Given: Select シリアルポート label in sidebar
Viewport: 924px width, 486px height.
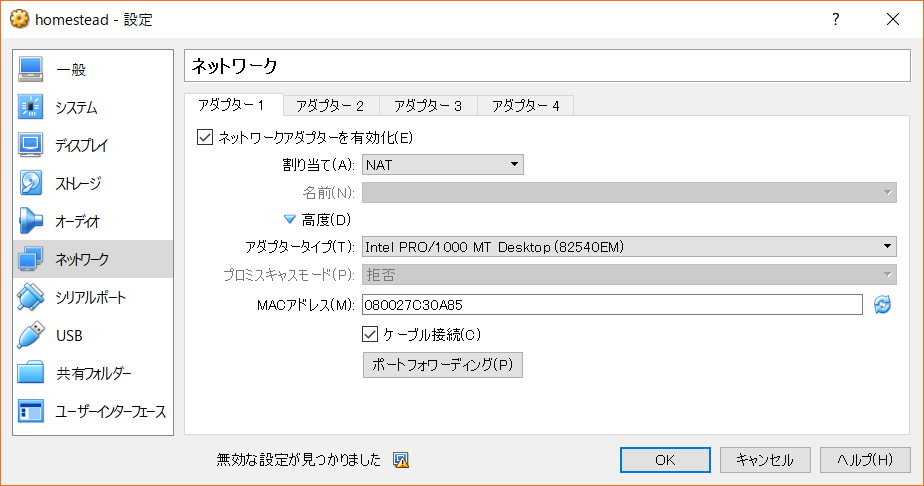Looking at the screenshot, I should [91, 297].
